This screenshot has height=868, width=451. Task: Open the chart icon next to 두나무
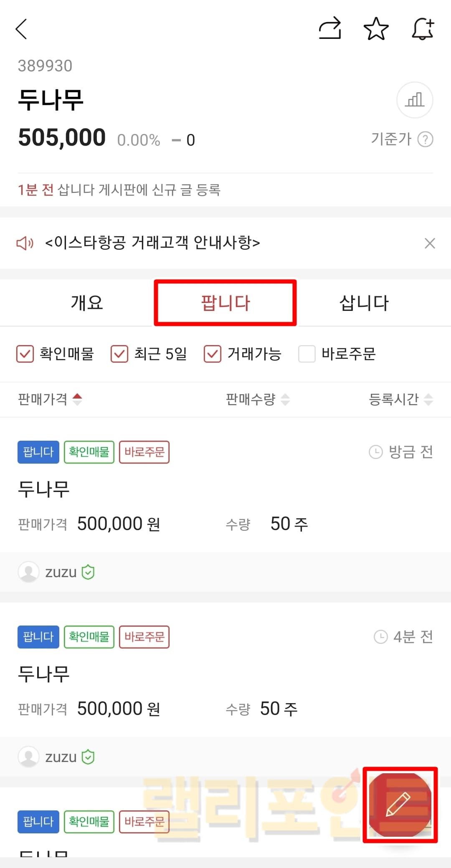[414, 100]
